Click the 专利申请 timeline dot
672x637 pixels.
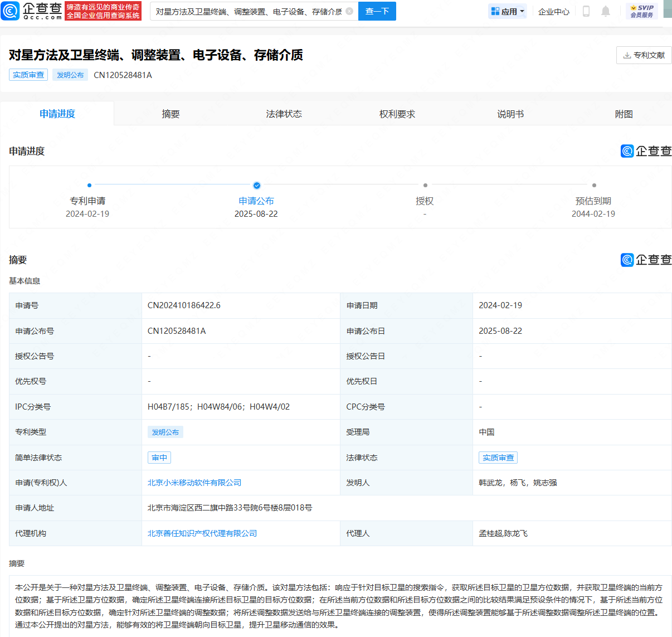89,185
